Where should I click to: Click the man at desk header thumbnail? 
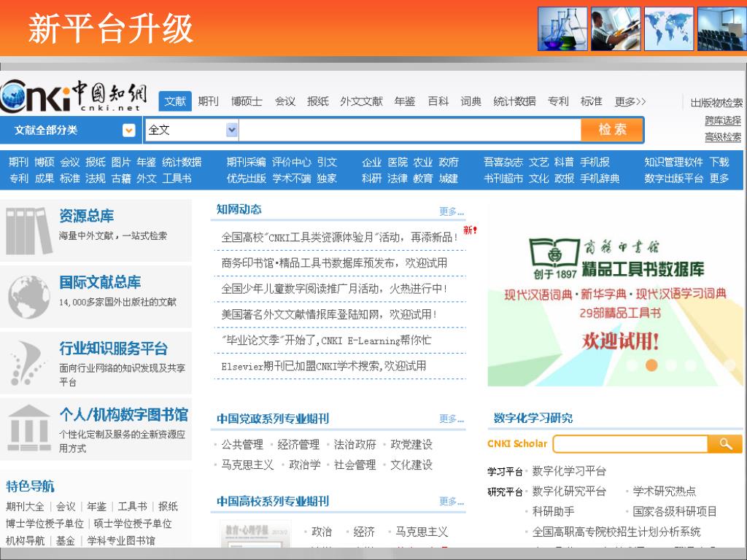pyautogui.click(x=616, y=28)
